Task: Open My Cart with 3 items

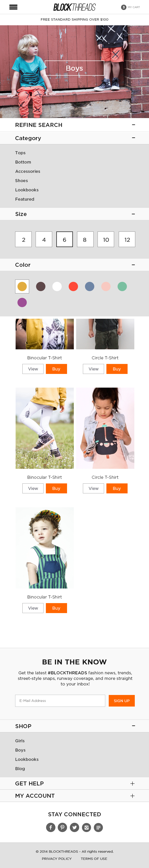Action: (x=130, y=7)
